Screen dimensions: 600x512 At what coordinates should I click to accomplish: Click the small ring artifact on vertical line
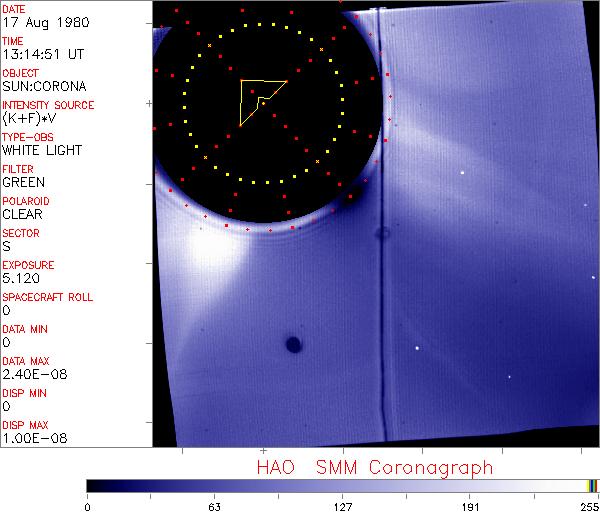[x=382, y=234]
